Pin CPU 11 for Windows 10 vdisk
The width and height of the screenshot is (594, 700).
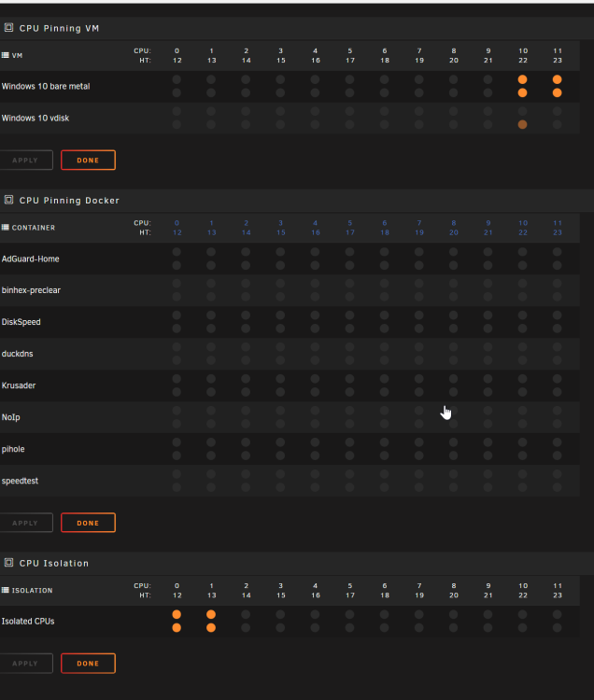pyautogui.click(x=557, y=111)
